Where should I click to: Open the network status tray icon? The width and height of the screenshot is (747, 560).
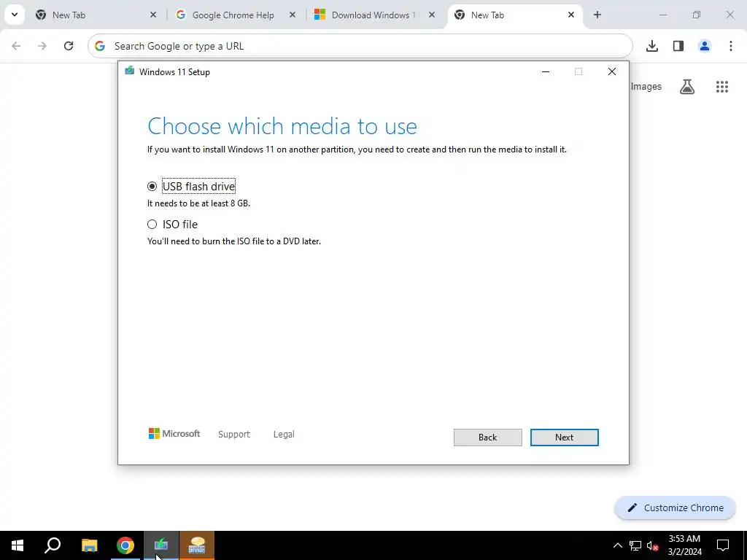pyautogui.click(x=635, y=545)
